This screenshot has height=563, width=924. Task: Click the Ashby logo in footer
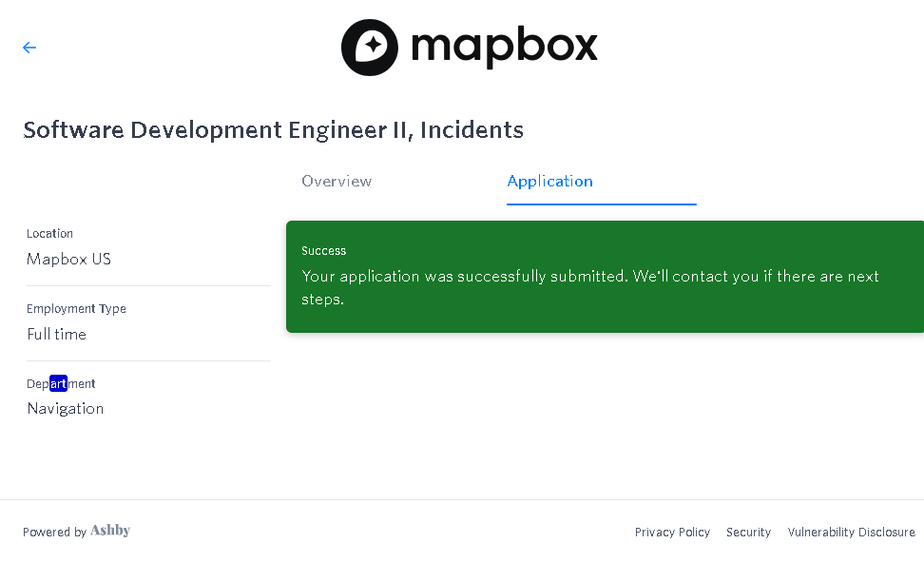tap(110, 531)
